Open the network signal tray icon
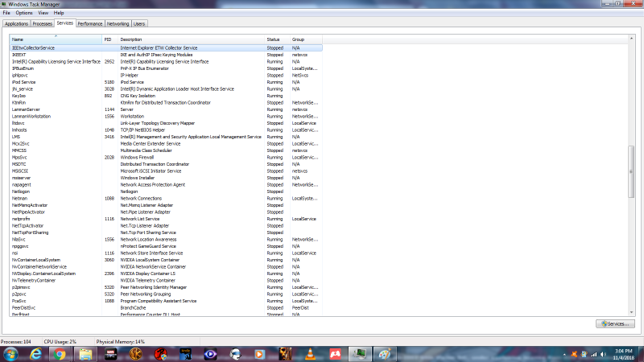644x362 pixels. pos(594,354)
